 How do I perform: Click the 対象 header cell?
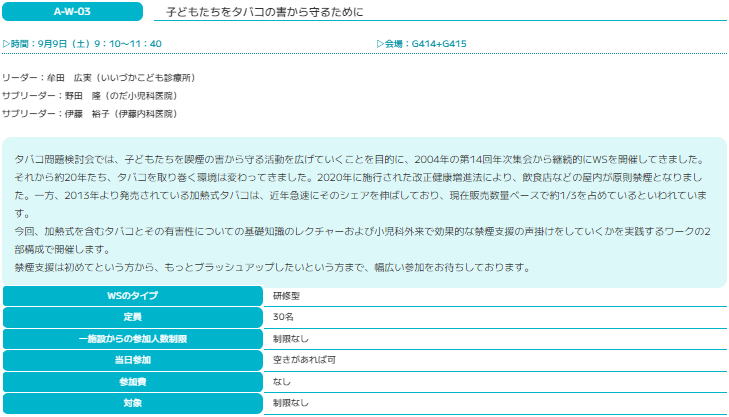pyautogui.click(x=132, y=403)
